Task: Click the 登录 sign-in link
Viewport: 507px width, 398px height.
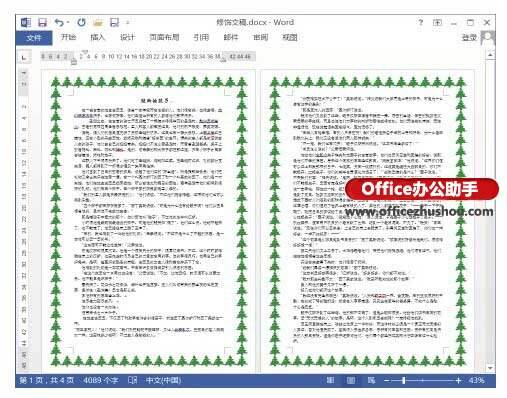Action: (469, 38)
